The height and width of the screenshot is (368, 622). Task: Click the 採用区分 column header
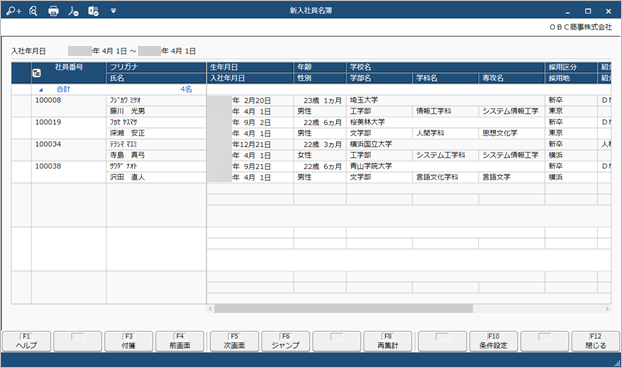coord(571,67)
